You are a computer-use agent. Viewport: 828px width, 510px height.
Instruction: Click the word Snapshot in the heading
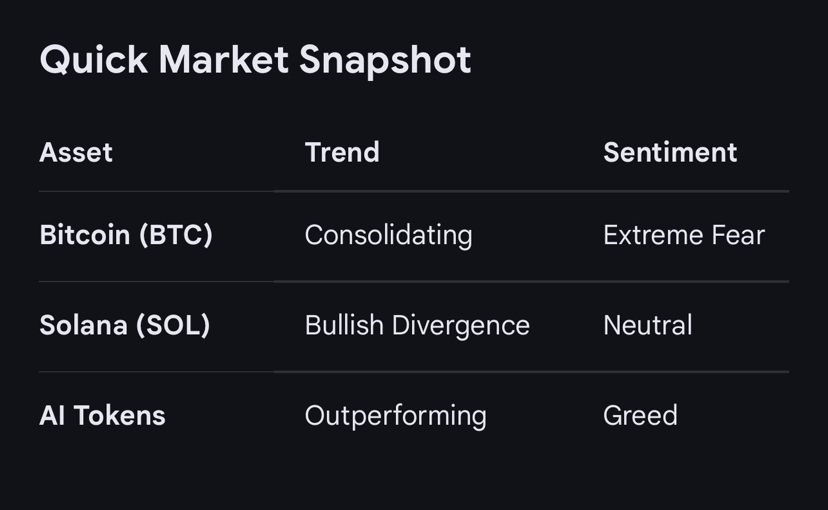pos(384,61)
